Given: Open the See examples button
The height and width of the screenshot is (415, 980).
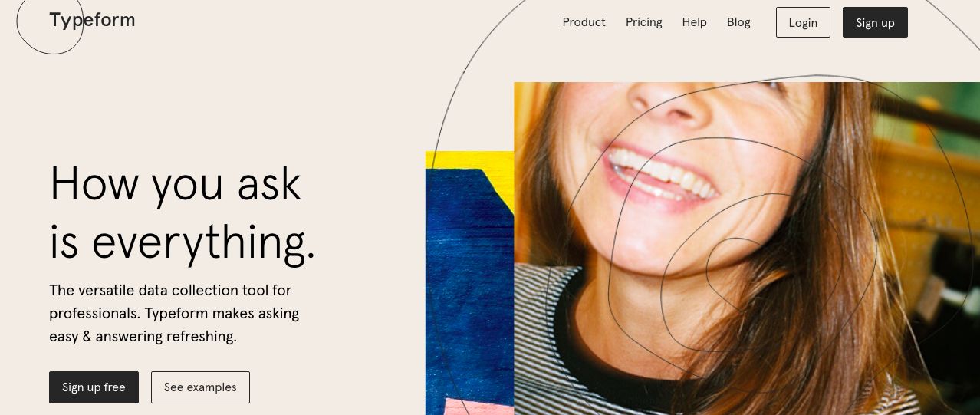Looking at the screenshot, I should click(x=200, y=387).
